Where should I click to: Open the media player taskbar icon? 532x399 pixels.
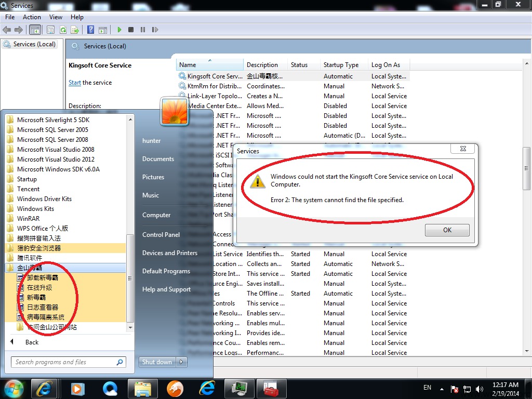coord(77,389)
